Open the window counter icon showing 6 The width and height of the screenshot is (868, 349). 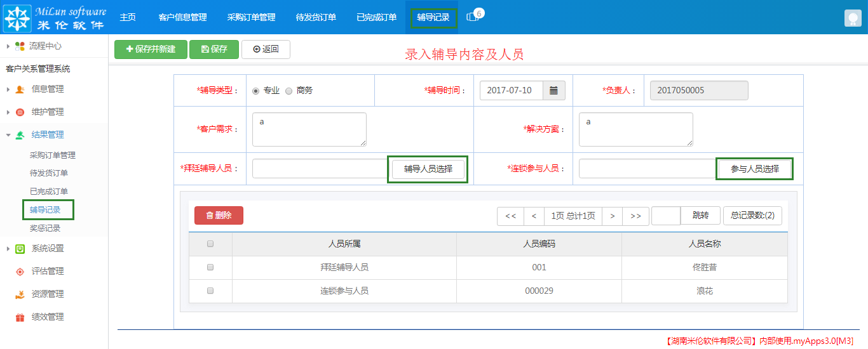pyautogui.click(x=473, y=17)
